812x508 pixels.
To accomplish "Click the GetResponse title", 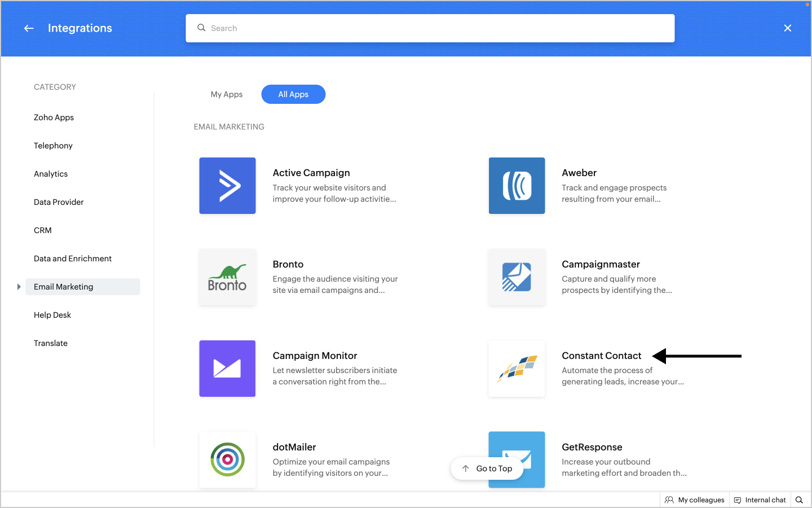I will [x=592, y=447].
